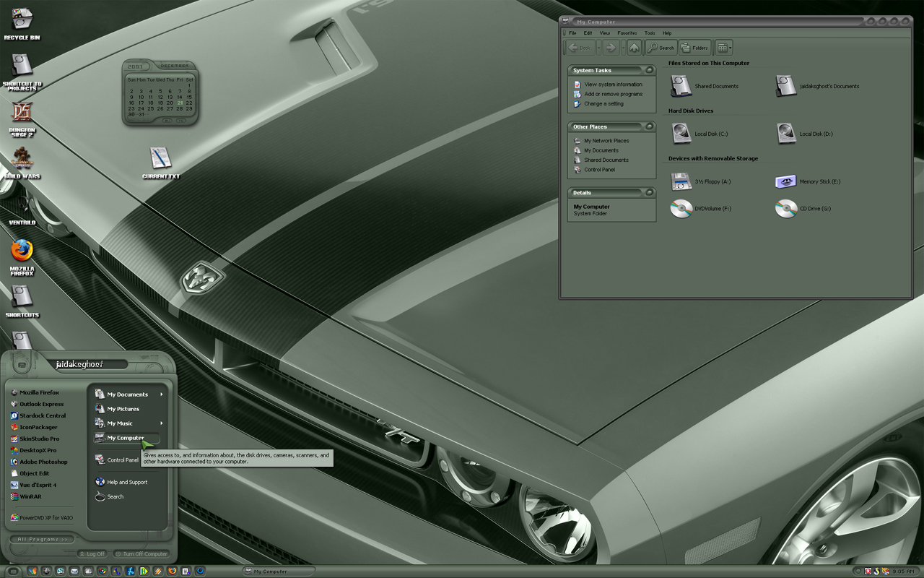Open Shortcut to Projects desktop icon
The image size is (924, 578).
pos(22,71)
